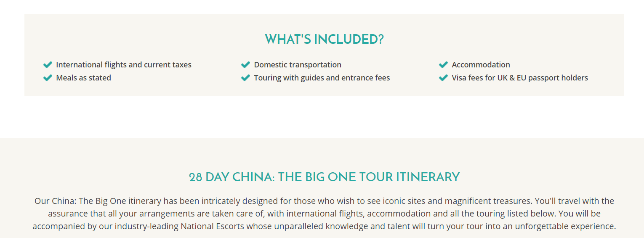This screenshot has width=644, height=238.
Task: Click the paragraph line starting Our China: The Big One
Action: [324, 201]
